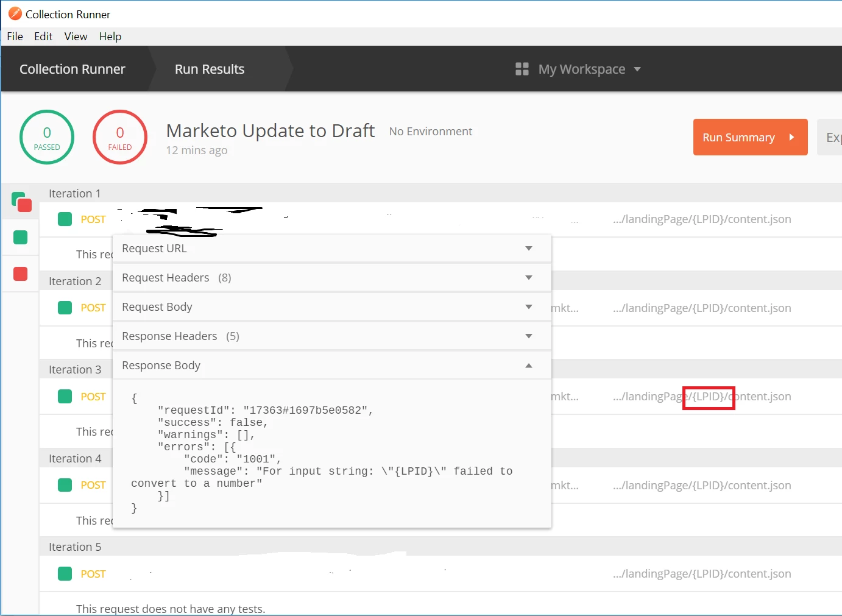Filter by passed tests green square

[21, 237]
